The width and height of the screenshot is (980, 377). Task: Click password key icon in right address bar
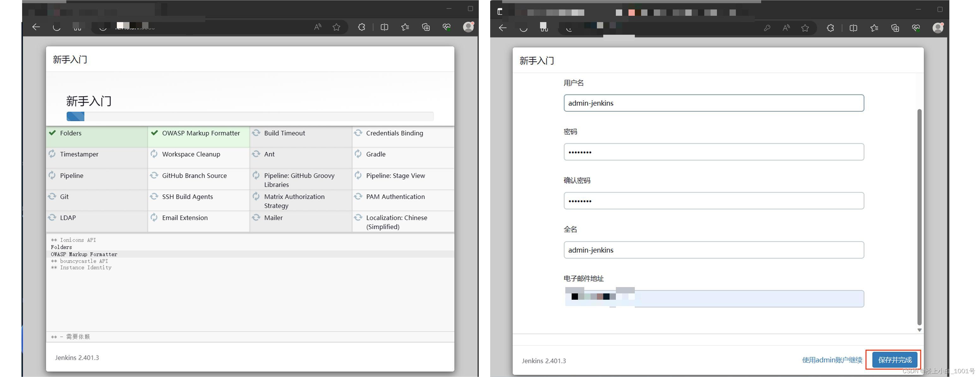[767, 28]
